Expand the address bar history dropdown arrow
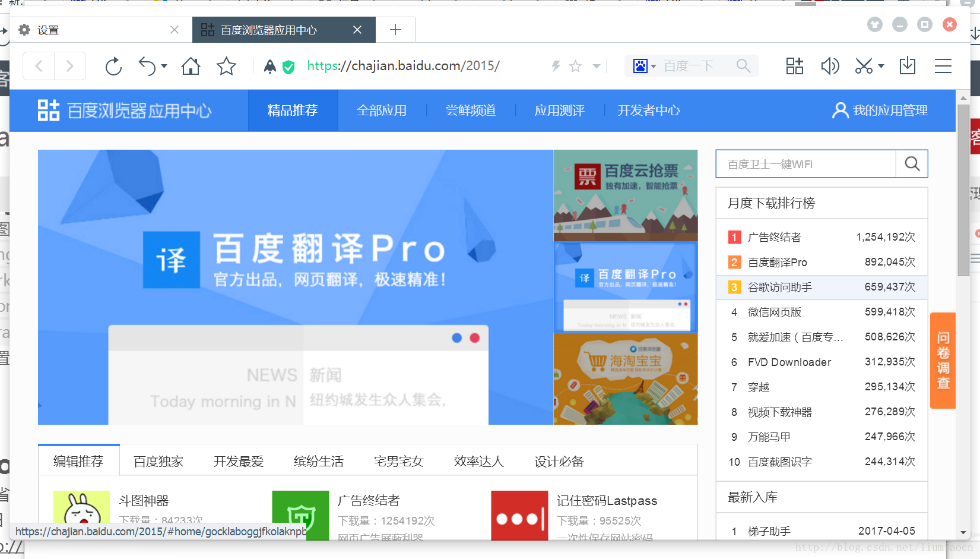Viewport: 980px width, 559px height. pyautogui.click(x=597, y=66)
